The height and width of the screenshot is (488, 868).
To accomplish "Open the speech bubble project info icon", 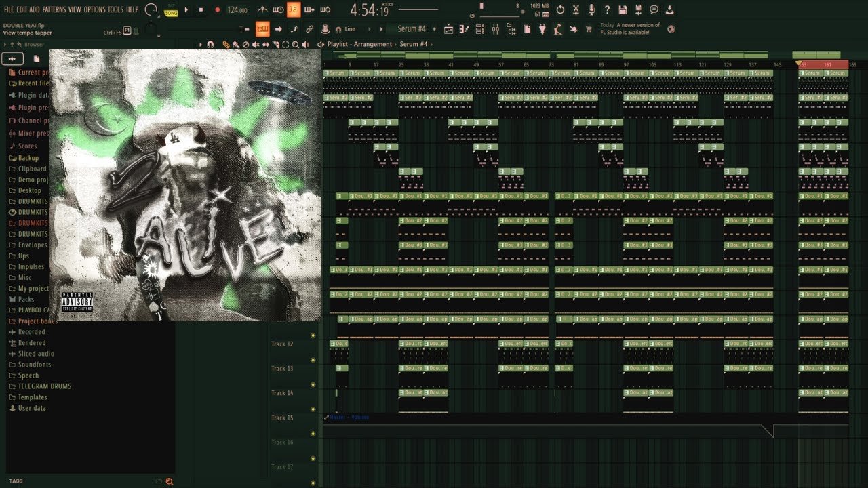I will click(x=654, y=9).
